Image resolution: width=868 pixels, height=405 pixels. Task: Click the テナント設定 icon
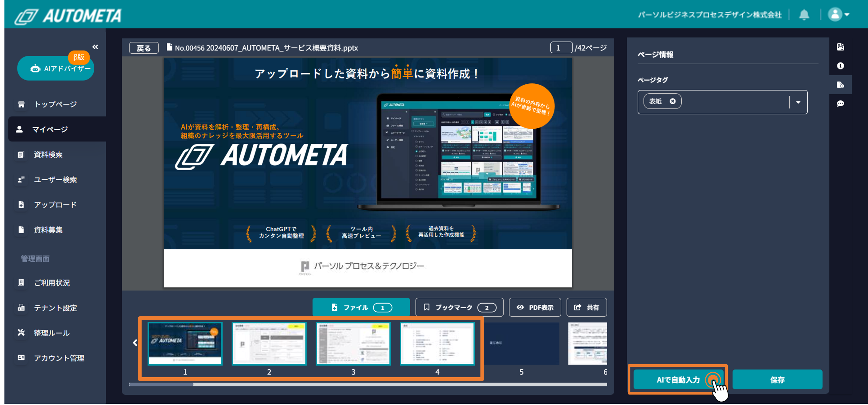(x=21, y=308)
